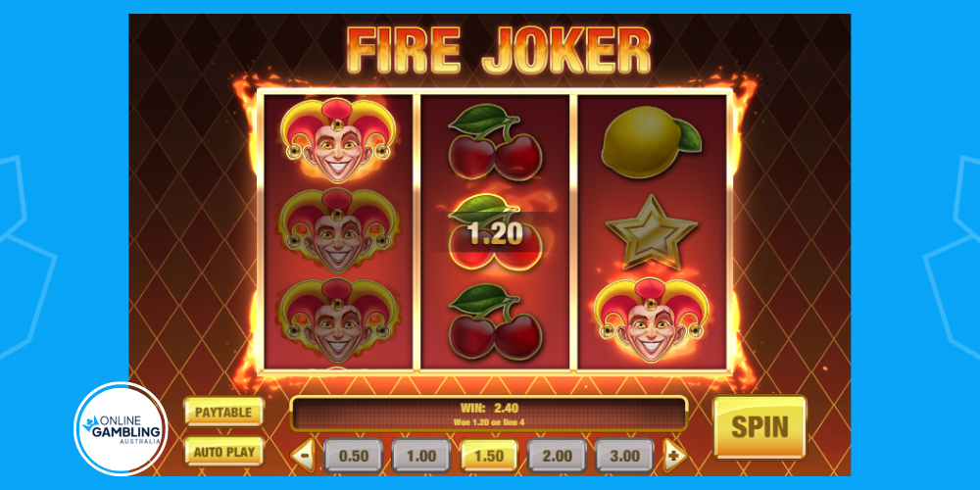Click the top cherries on the middle reel
This screenshot has width=980, height=490.
coord(495,142)
